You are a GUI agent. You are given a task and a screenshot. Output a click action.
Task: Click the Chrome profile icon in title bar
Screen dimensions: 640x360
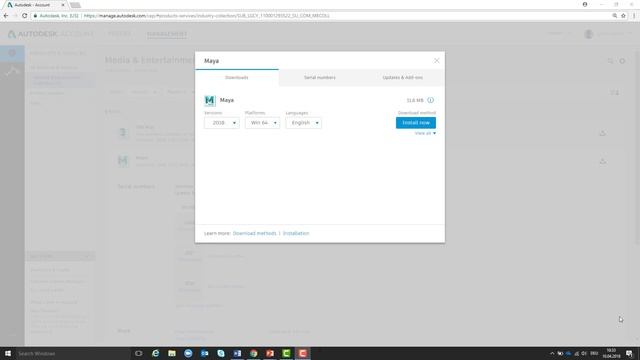point(585,4)
